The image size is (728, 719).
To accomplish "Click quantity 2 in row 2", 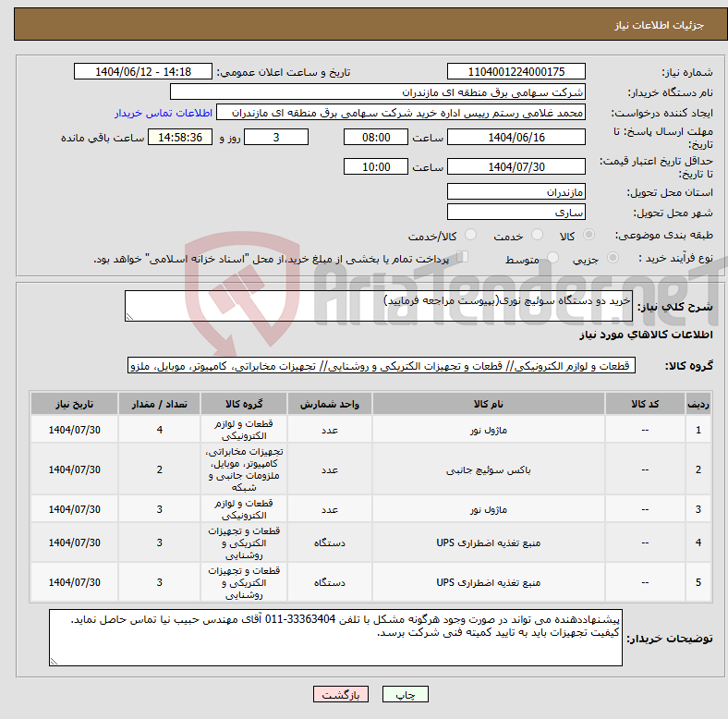I will pyautogui.click(x=159, y=469).
